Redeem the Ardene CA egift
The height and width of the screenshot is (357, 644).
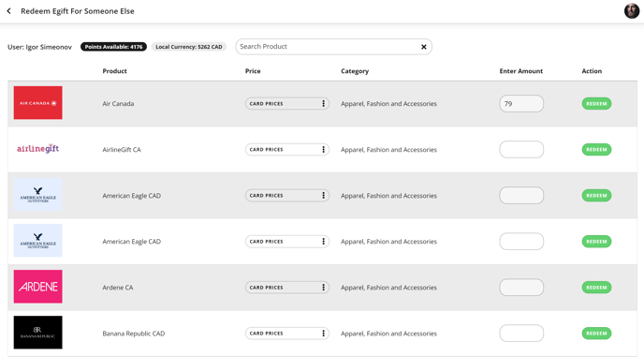pyautogui.click(x=596, y=288)
